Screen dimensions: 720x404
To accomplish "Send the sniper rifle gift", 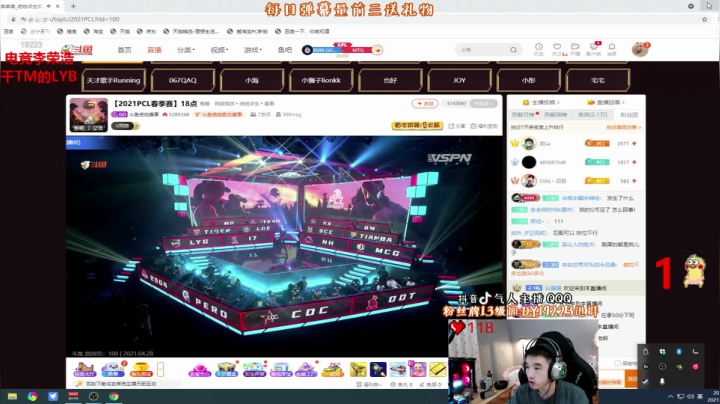I will pyautogui.click(x=358, y=369).
